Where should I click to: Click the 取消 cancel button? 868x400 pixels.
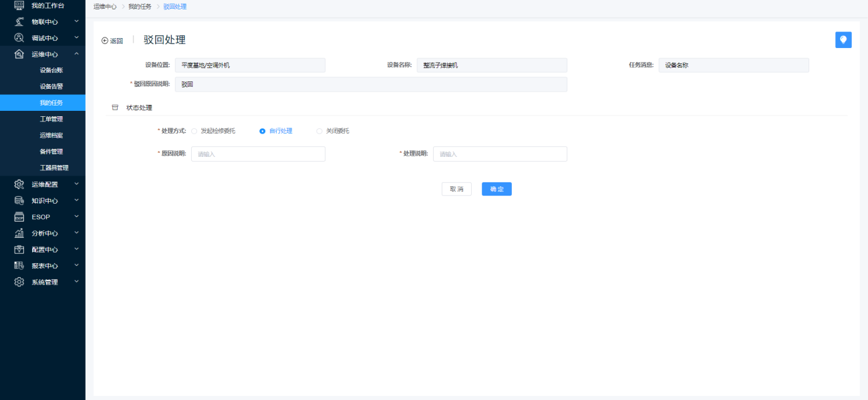(456, 189)
